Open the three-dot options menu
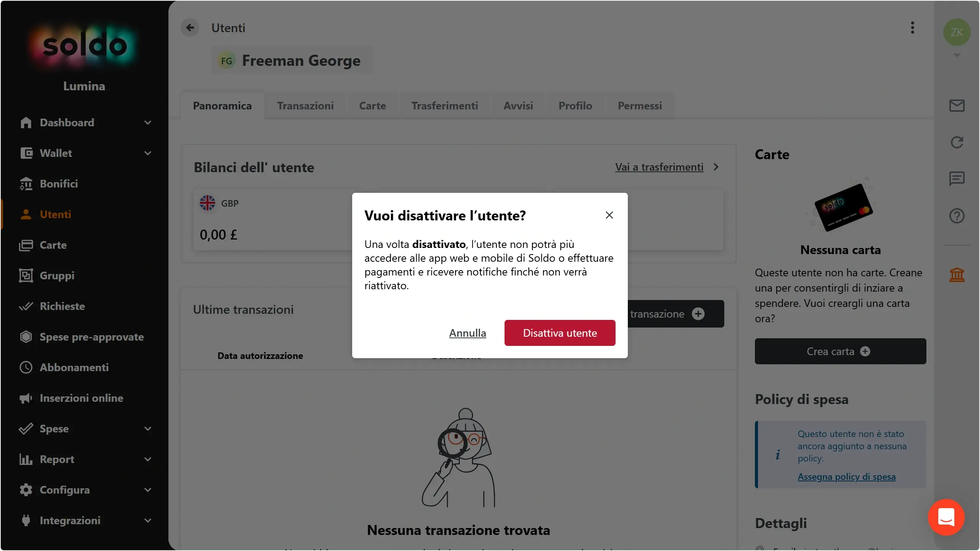Viewport: 980px width, 551px height. pyautogui.click(x=913, y=28)
